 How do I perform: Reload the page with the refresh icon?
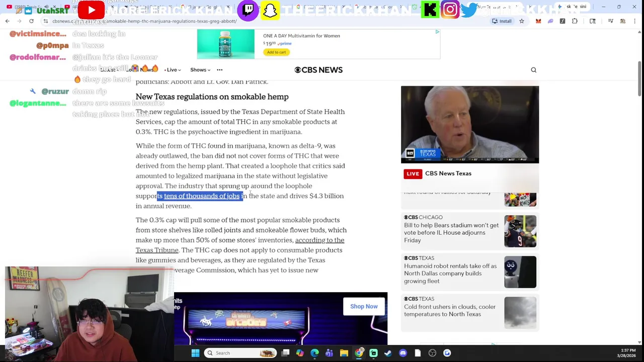coord(31,21)
